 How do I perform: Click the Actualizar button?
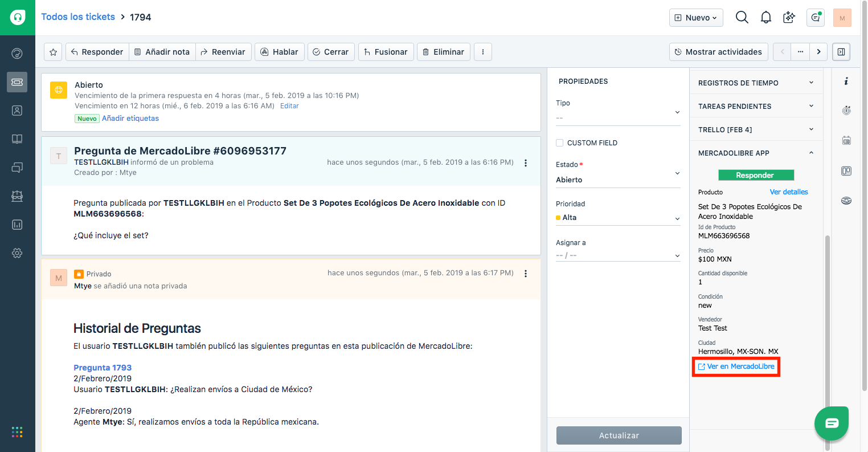[619, 435]
